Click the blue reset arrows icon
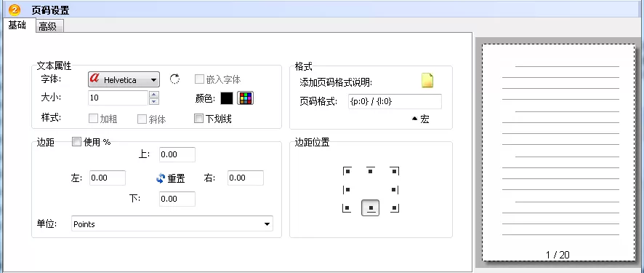644x273 pixels. [x=161, y=178]
